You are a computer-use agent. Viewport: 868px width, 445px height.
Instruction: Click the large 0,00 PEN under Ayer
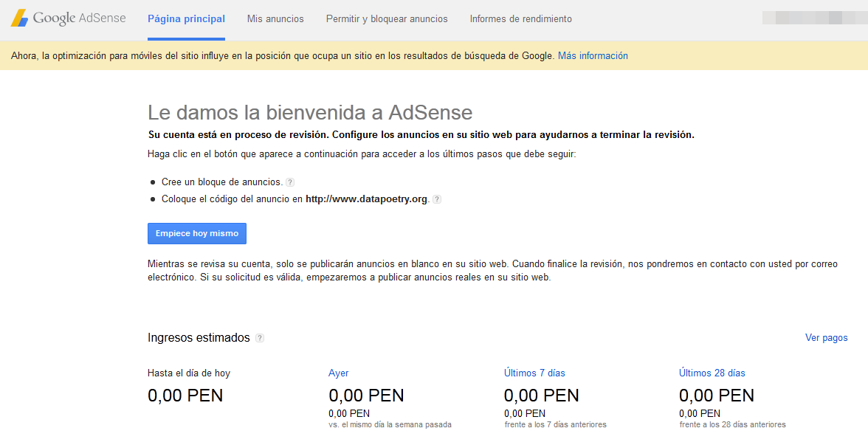point(366,396)
